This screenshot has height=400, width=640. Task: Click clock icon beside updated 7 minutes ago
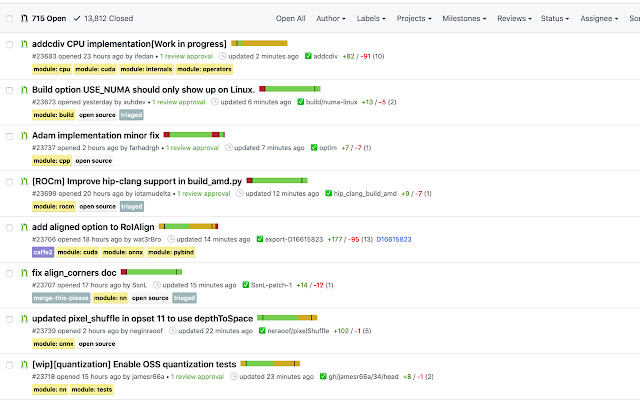tap(229, 147)
